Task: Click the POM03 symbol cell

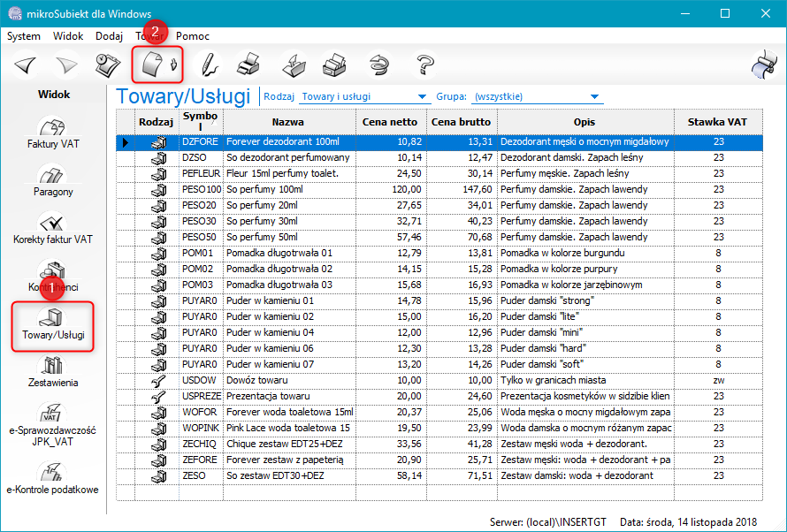Action: [x=202, y=285]
